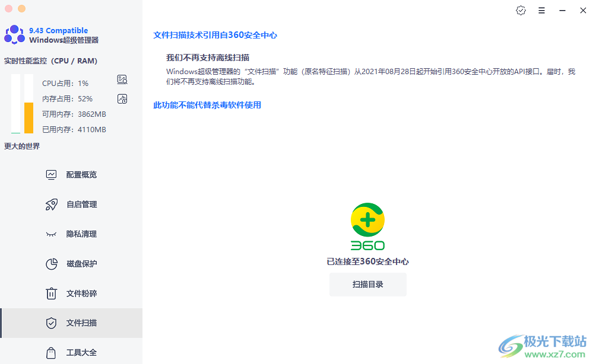The height and width of the screenshot is (364, 593).
Task: Click the 自启管理 rocket icon
Action: [x=52, y=205]
